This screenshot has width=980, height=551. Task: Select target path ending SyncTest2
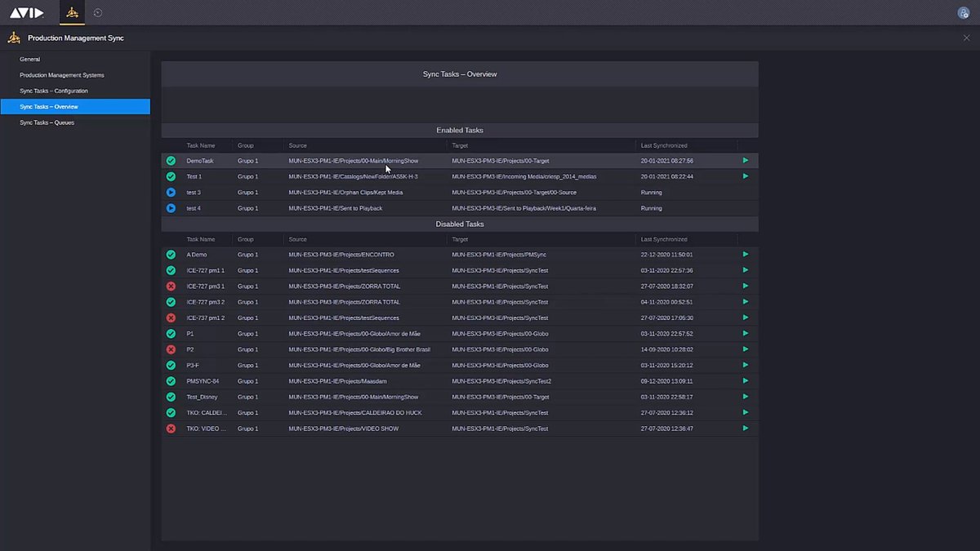pyautogui.click(x=501, y=381)
